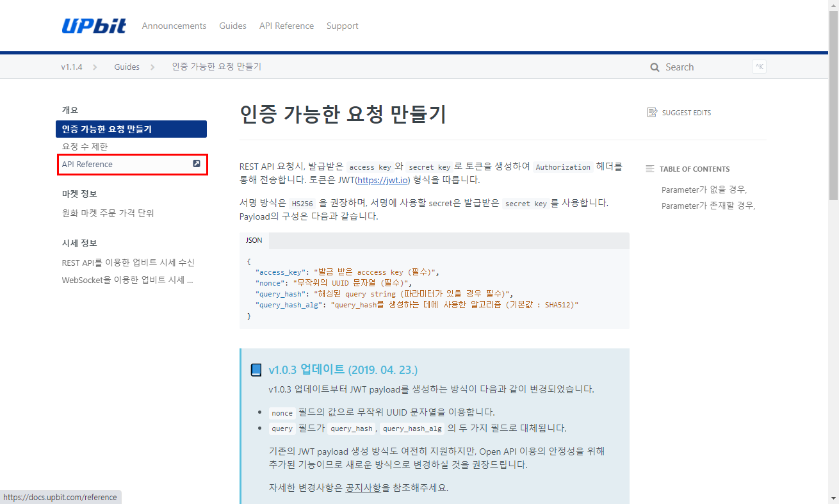Click the scrollbar up arrow
Viewport: 839px width, 504px height.
[x=833, y=5]
